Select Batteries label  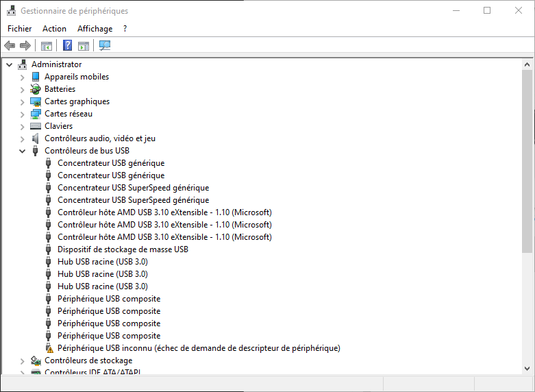coord(60,89)
